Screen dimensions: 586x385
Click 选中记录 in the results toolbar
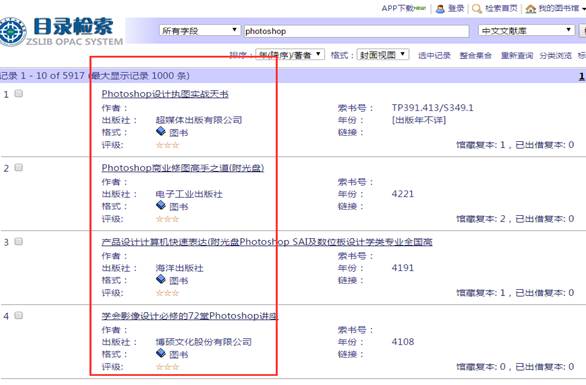click(434, 55)
